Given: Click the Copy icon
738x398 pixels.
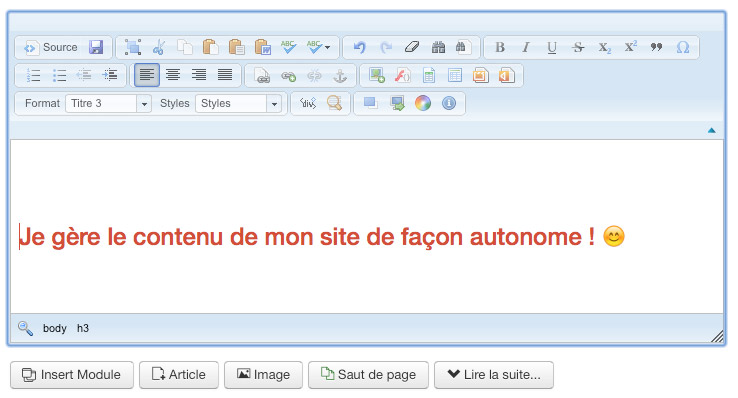Looking at the screenshot, I should (x=184, y=47).
